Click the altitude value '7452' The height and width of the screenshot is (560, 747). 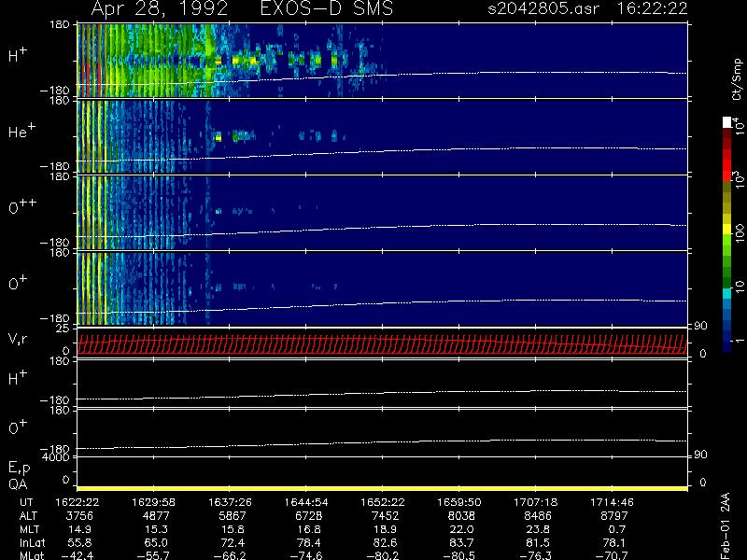pyautogui.click(x=385, y=516)
